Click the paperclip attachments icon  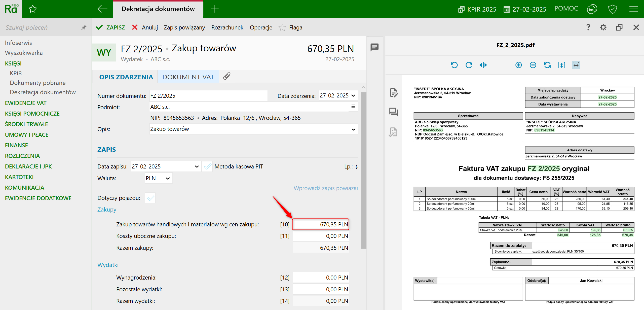(226, 76)
